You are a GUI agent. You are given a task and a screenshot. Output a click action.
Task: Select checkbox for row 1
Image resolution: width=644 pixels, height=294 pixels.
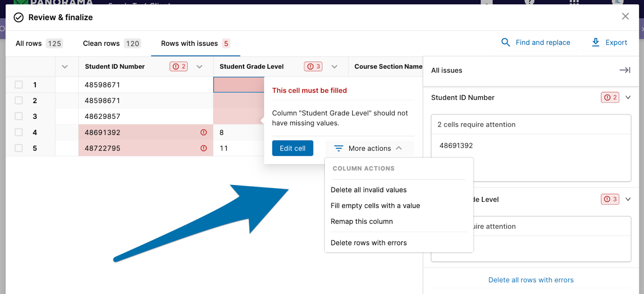click(19, 85)
